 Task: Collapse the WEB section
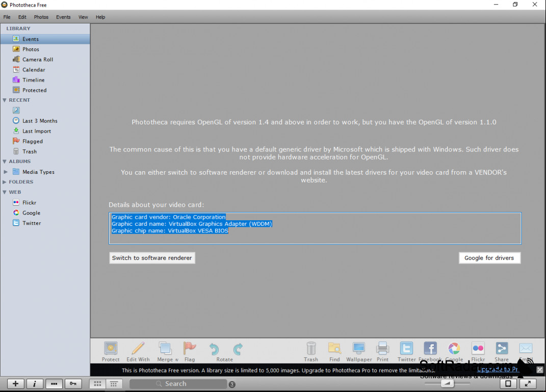tap(5, 192)
